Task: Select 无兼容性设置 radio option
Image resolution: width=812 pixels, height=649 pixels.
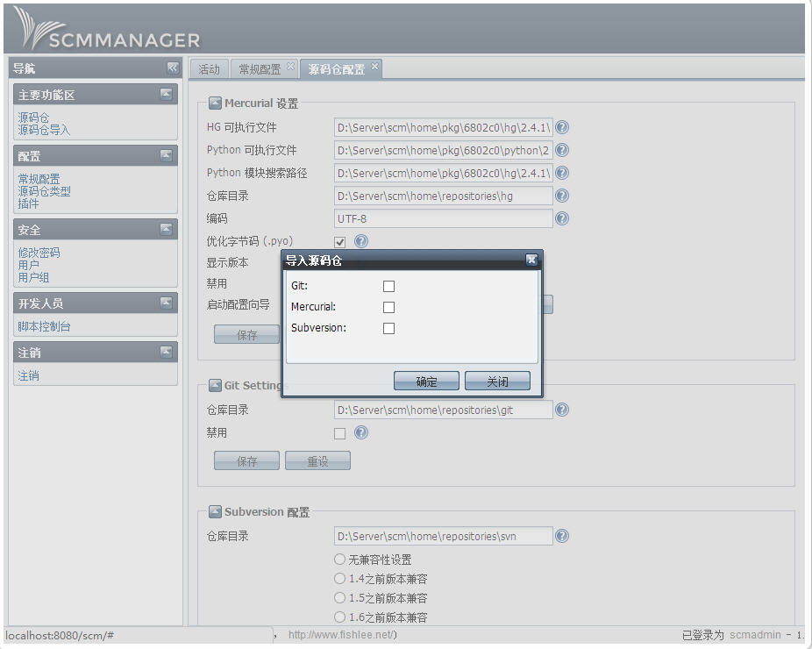Action: tap(339, 560)
